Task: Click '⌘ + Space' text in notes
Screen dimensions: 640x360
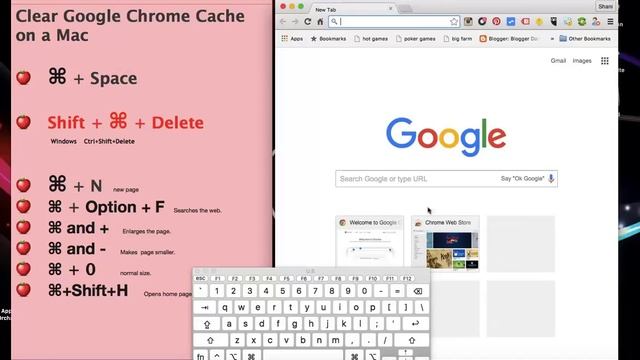Action: click(93, 78)
